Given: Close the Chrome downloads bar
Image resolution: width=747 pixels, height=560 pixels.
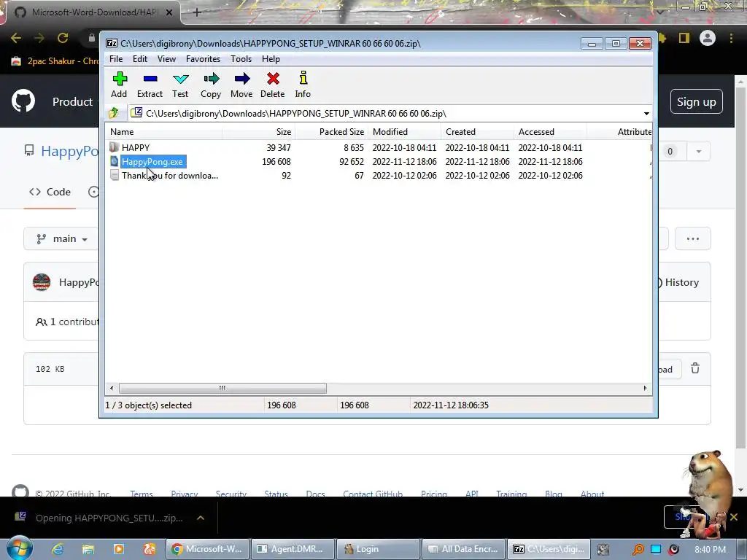Looking at the screenshot, I should (734, 517).
